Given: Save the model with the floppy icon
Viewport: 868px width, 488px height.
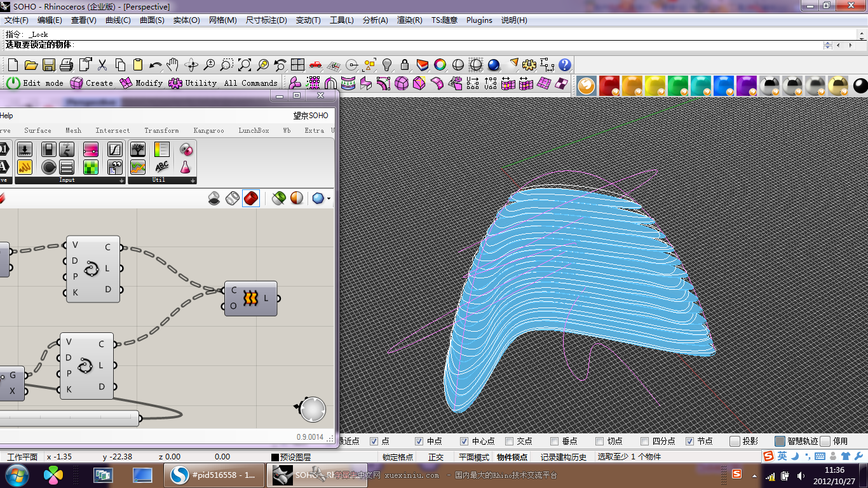Looking at the screenshot, I should [49, 65].
